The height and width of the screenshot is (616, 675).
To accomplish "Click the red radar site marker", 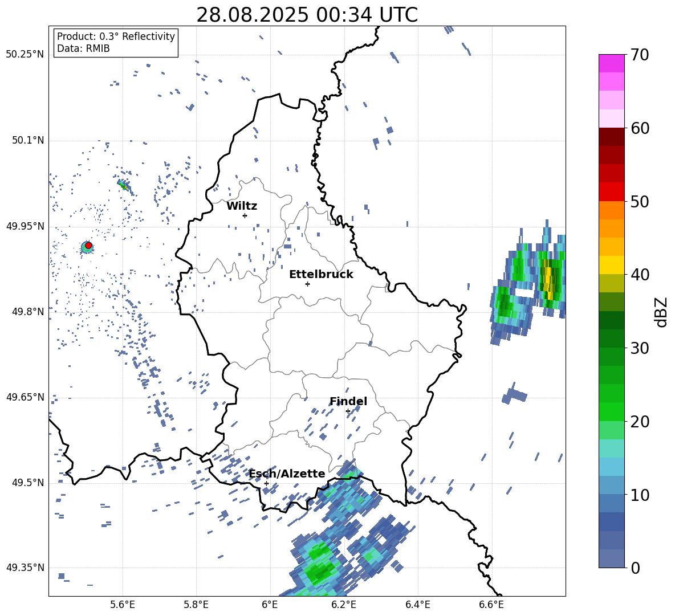I will [88, 246].
